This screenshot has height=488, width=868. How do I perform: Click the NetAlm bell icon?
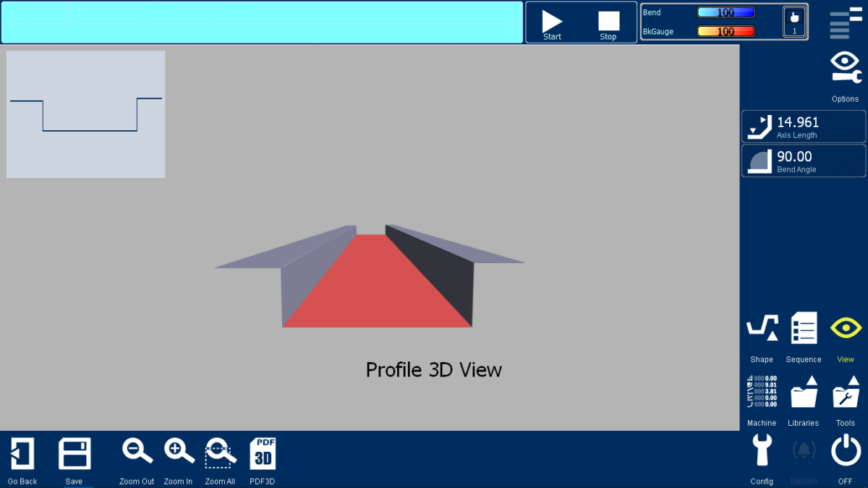(804, 450)
